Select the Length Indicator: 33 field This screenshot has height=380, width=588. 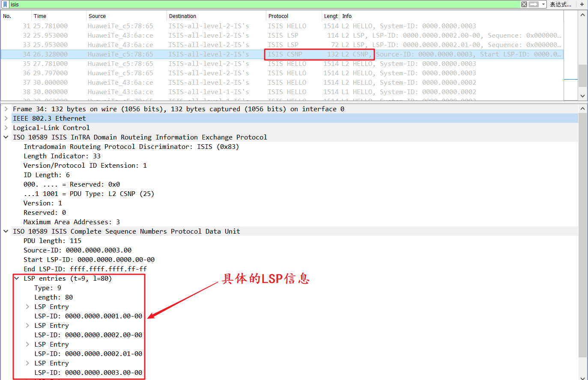point(62,156)
